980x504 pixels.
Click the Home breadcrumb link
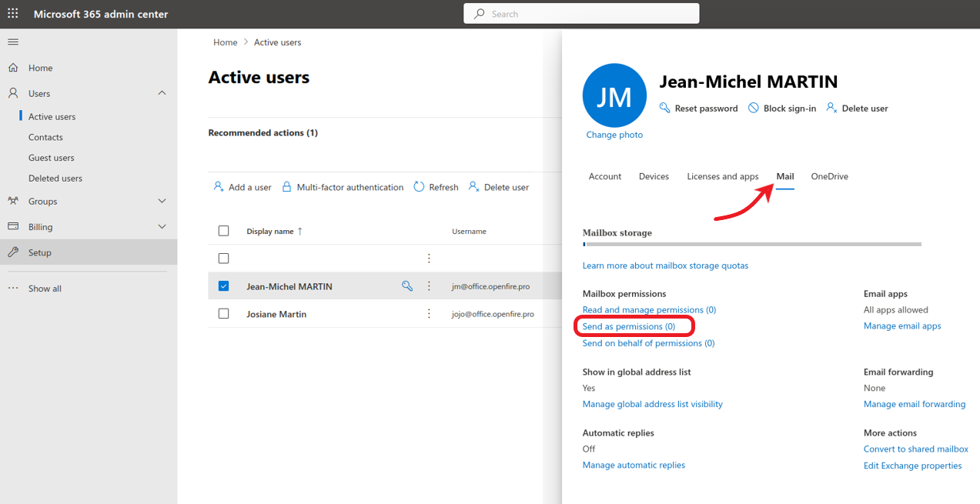pyautogui.click(x=226, y=42)
